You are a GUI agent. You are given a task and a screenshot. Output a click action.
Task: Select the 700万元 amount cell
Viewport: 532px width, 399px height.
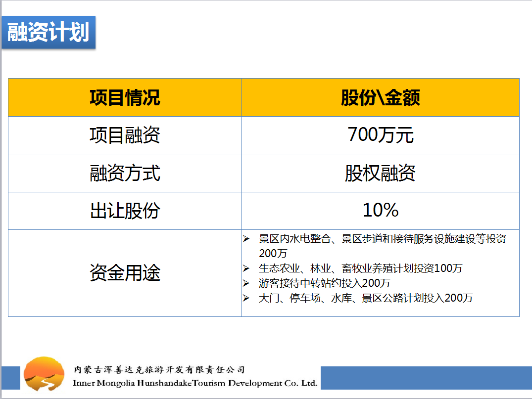380,135
